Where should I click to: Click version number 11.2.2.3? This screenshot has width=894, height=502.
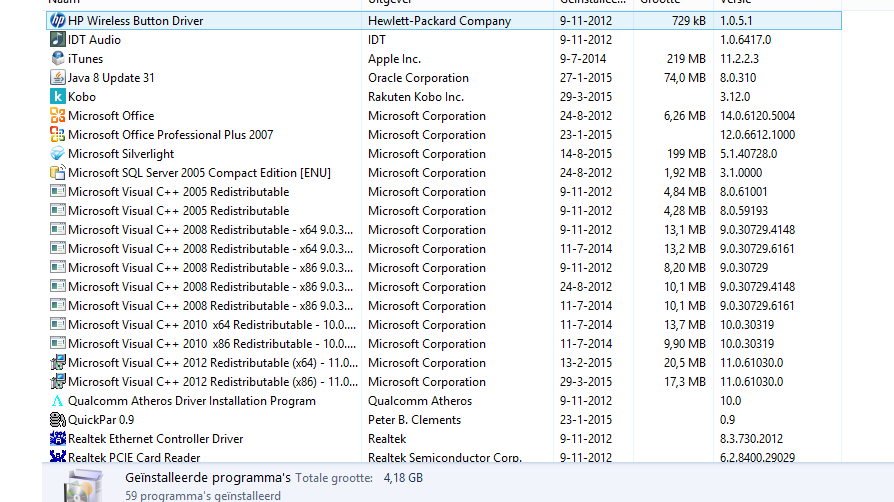(739, 59)
